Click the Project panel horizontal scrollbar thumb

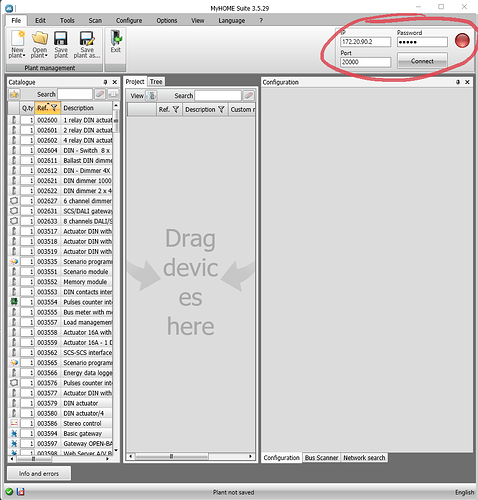pyautogui.click(x=171, y=456)
